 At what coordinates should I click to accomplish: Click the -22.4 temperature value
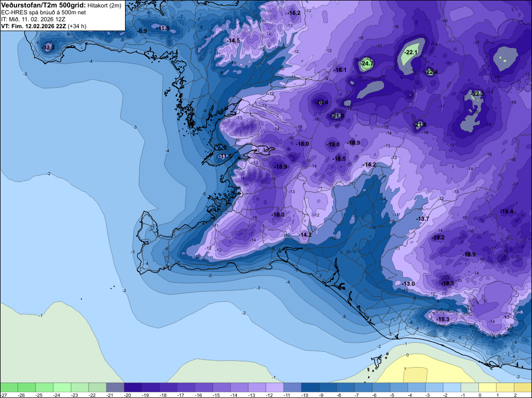click(x=431, y=72)
